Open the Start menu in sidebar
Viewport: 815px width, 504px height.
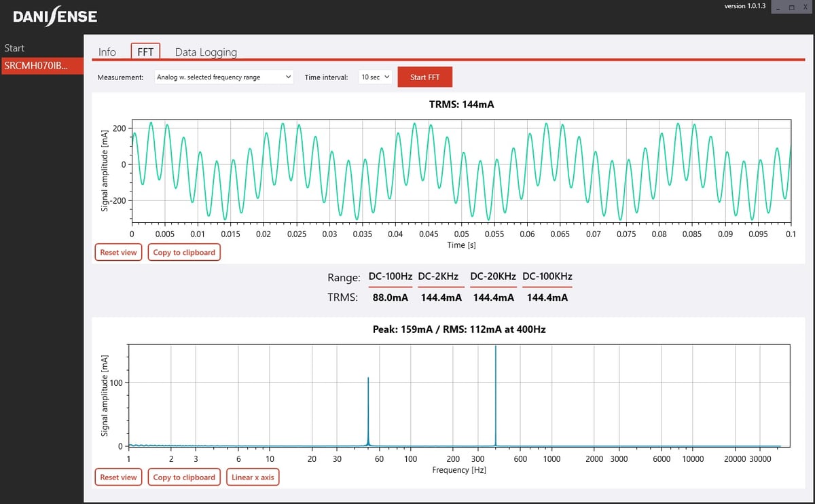tap(14, 48)
